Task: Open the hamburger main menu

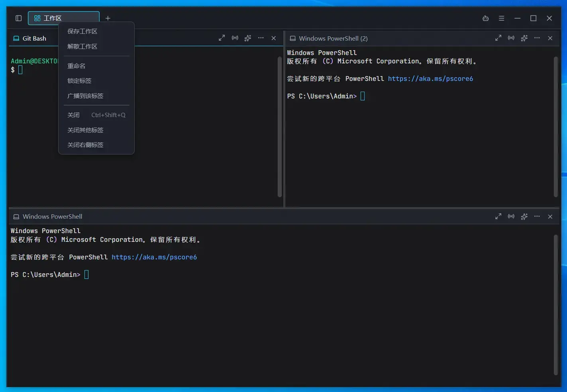Action: coord(501,18)
